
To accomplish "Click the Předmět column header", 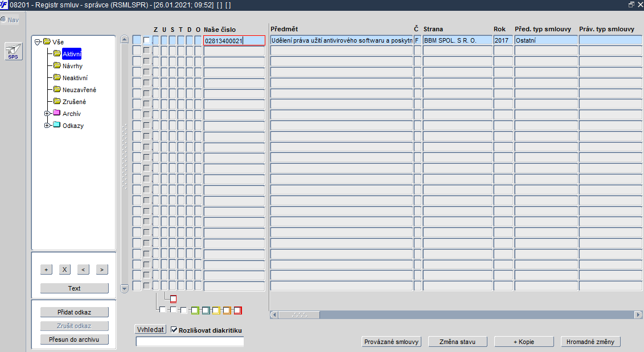I will [x=284, y=29].
